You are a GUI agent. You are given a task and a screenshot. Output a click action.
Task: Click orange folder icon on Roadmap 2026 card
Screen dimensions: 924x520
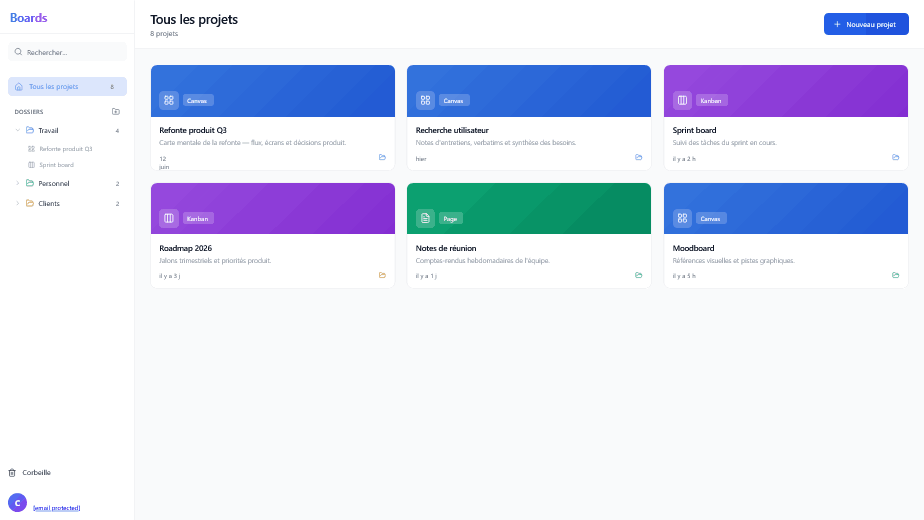pyautogui.click(x=382, y=275)
